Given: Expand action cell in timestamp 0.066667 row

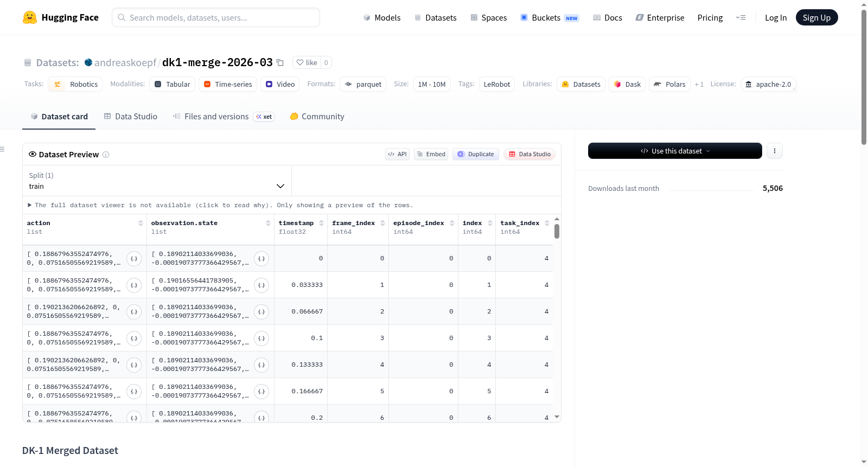Looking at the screenshot, I should point(134,312).
